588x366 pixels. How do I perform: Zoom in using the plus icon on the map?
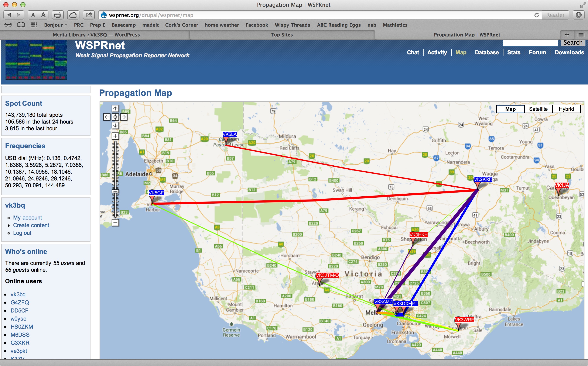(x=115, y=136)
